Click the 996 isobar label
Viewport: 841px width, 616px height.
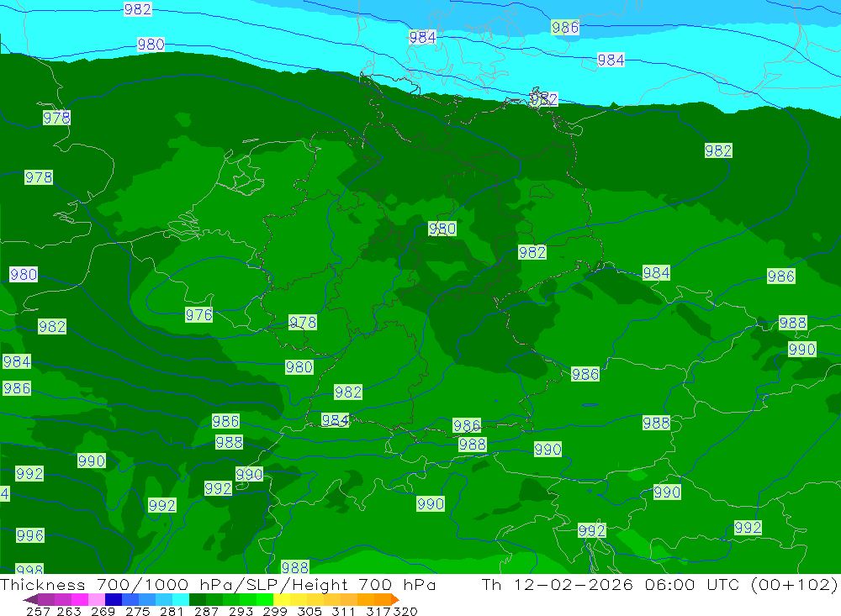click(x=30, y=535)
